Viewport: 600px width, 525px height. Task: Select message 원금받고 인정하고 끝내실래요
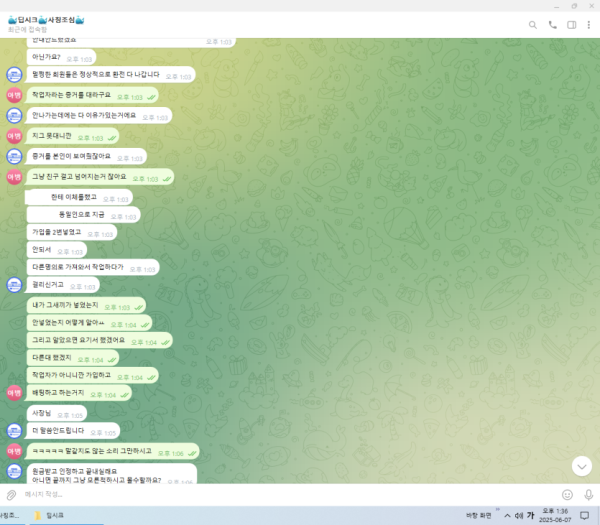(112, 474)
